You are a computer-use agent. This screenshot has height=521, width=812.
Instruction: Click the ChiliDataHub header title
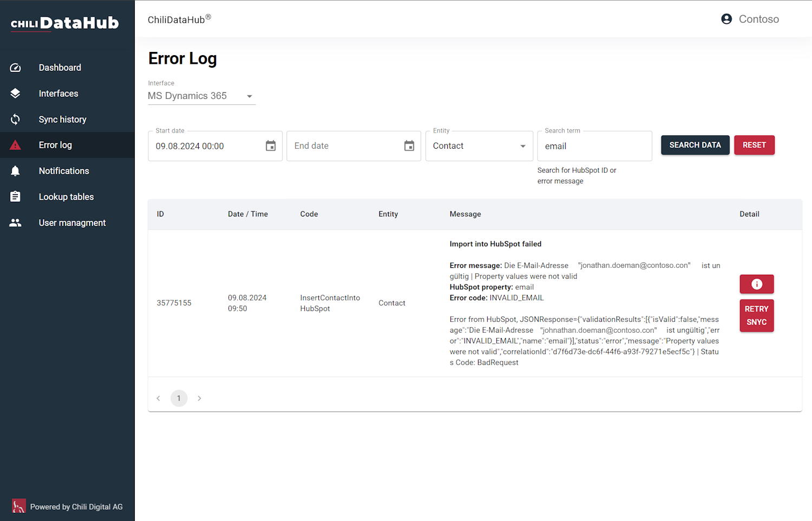point(179,19)
